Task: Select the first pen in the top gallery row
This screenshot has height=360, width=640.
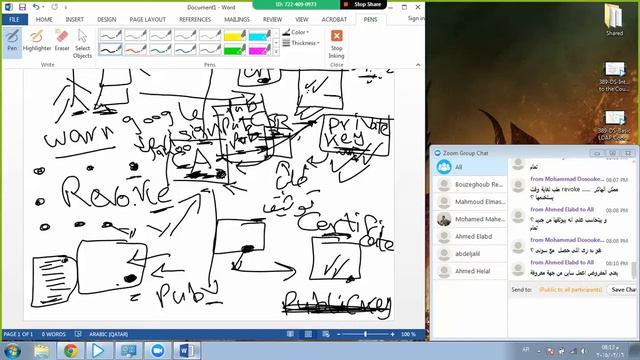Action: (111, 35)
